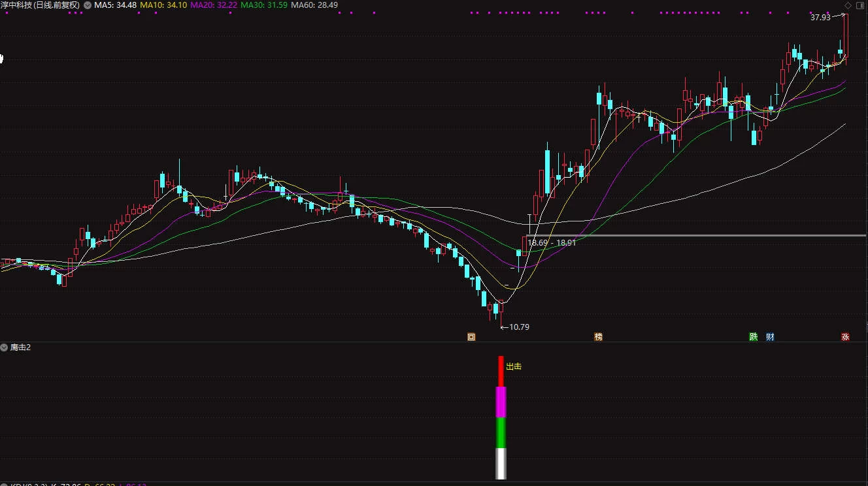Click the white segment of the signal bar
Image resolution: width=868 pixels, height=486 pixels.
(x=501, y=463)
